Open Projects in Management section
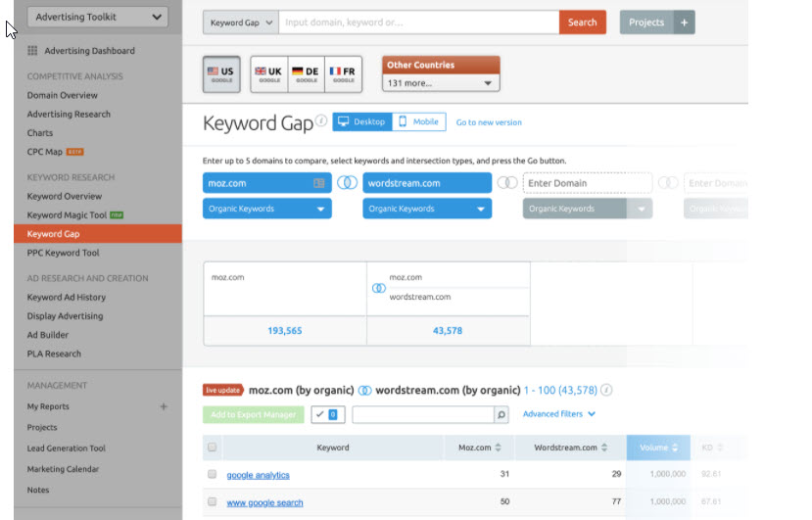 (42, 427)
